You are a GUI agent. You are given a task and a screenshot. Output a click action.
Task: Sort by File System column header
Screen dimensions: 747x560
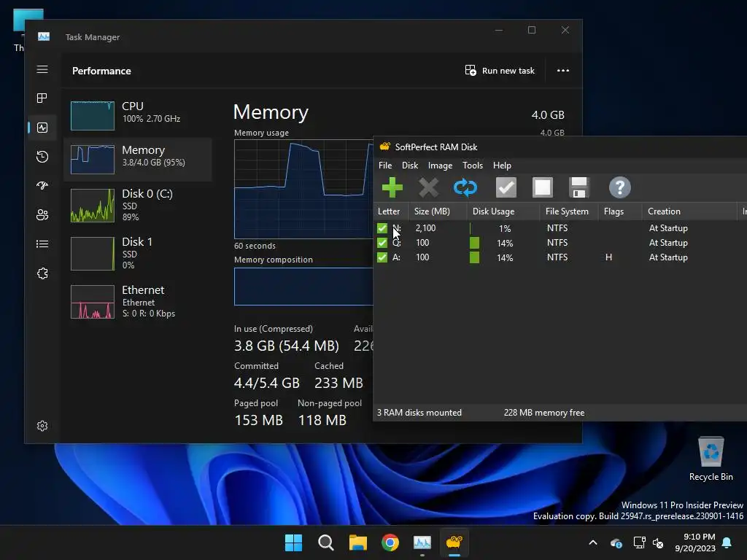coord(569,211)
